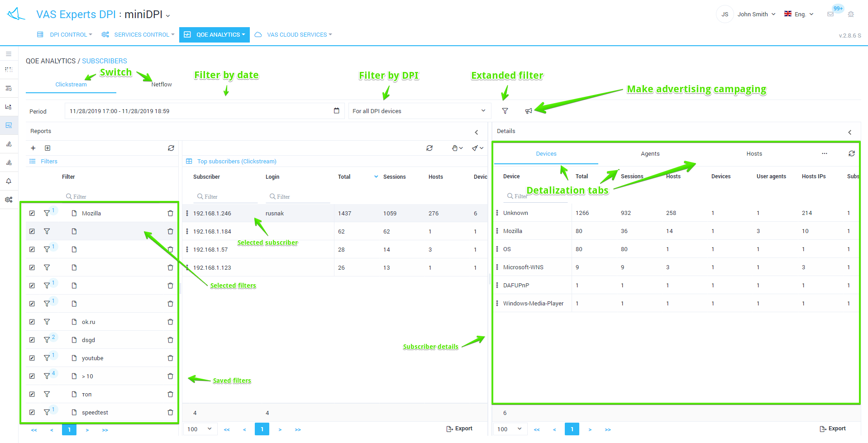Open the SUBSCRIBERS breadcrumb link
This screenshot has height=443, width=868.
point(104,61)
